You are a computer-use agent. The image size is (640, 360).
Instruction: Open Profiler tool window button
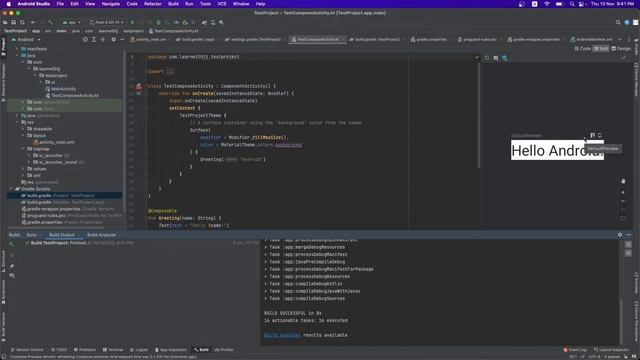click(x=224, y=350)
